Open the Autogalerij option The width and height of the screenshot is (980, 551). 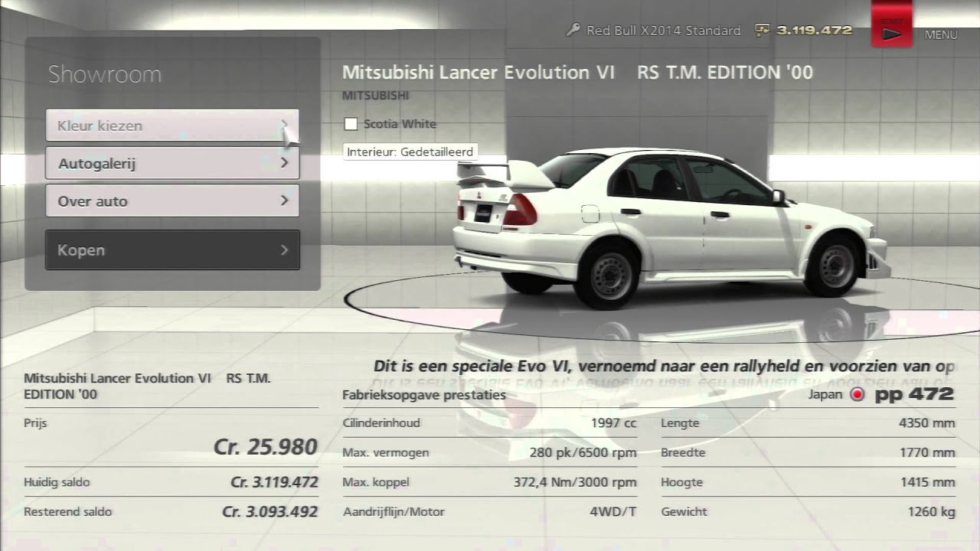click(x=153, y=163)
